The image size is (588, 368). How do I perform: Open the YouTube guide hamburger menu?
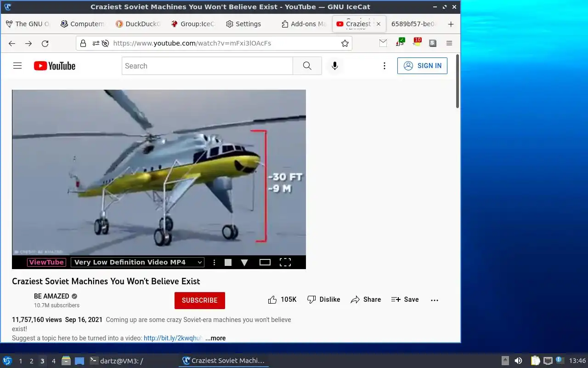[17, 66]
